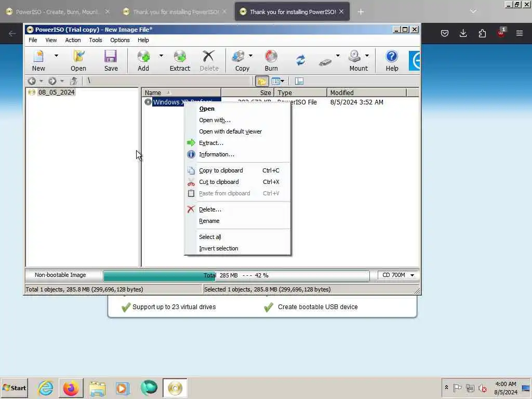Choose Open with... in context menu
Viewport: 532px width, 399px height.
point(237,120)
